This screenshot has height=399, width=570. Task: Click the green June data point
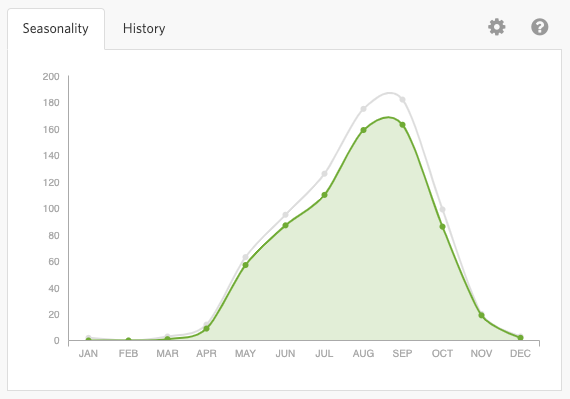coord(285,225)
